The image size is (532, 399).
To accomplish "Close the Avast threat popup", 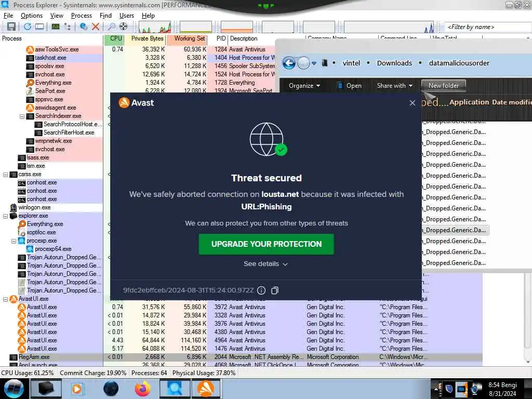I will coord(412,103).
